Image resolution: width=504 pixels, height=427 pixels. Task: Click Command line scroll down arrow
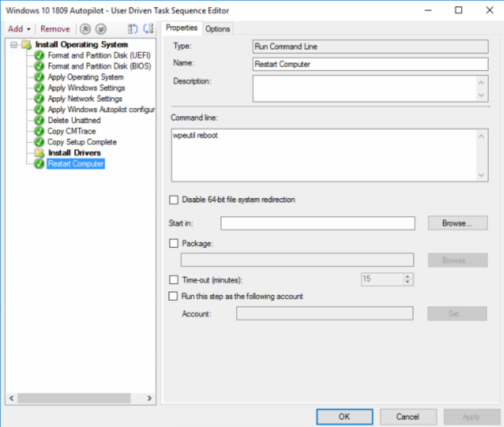pyautogui.click(x=481, y=175)
